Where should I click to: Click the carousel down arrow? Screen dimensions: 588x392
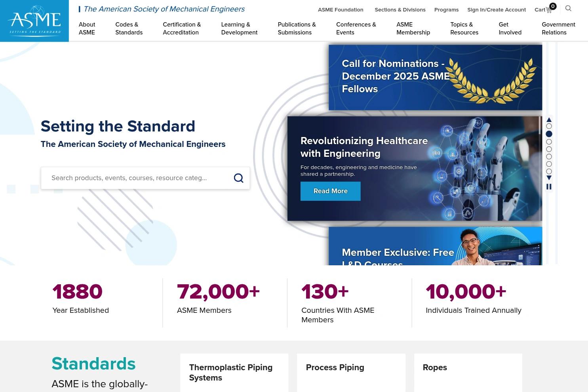click(x=549, y=178)
